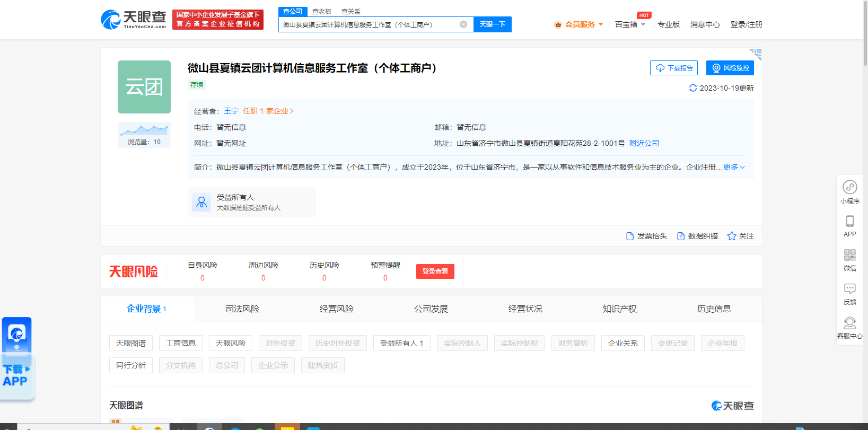Clear the search box text
Viewport: 868px width, 430px height.
[x=463, y=24]
